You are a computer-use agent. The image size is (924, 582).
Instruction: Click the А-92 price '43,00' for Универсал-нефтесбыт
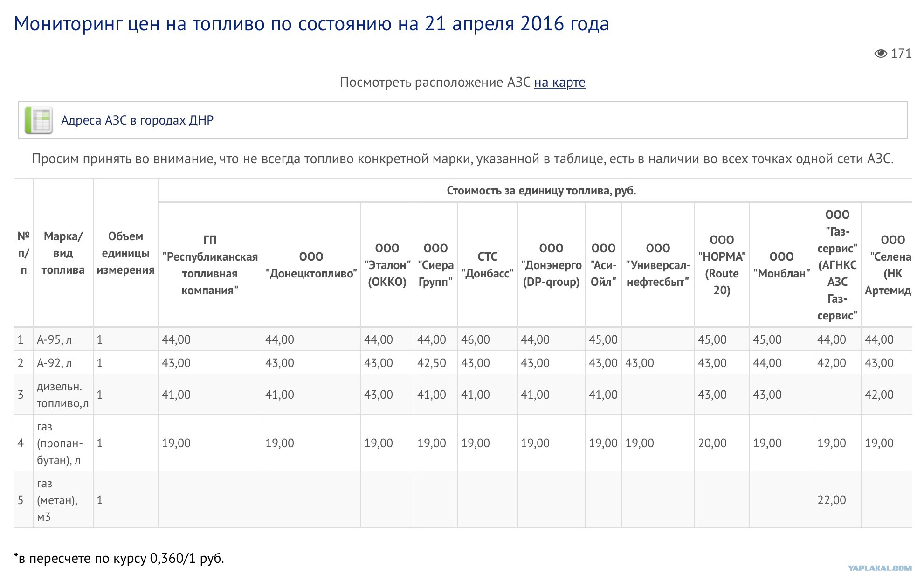click(640, 363)
